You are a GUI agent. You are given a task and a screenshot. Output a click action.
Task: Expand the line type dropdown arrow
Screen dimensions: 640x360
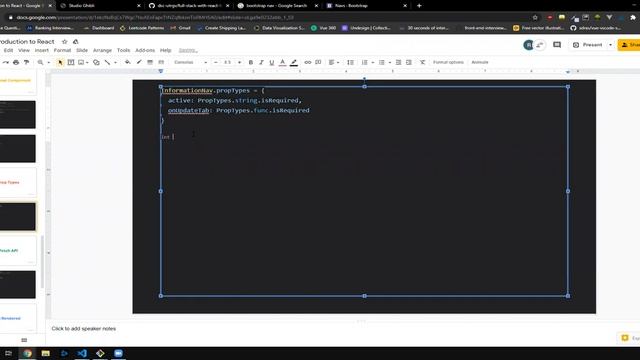click(115, 62)
